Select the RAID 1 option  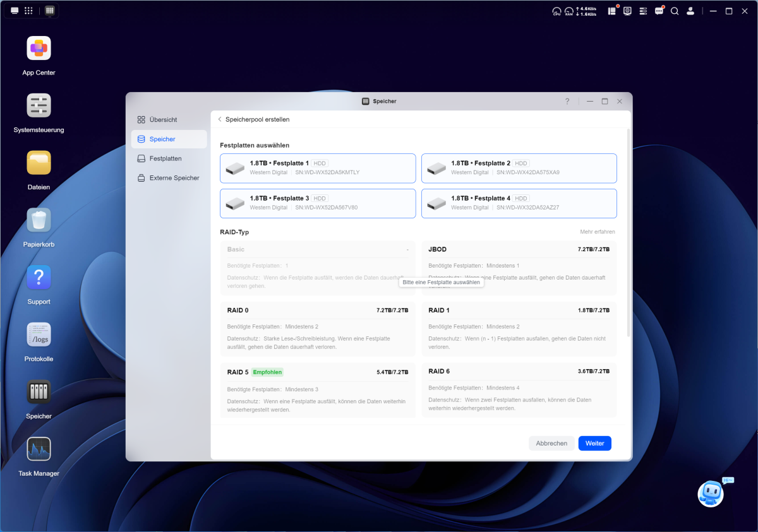(519, 329)
